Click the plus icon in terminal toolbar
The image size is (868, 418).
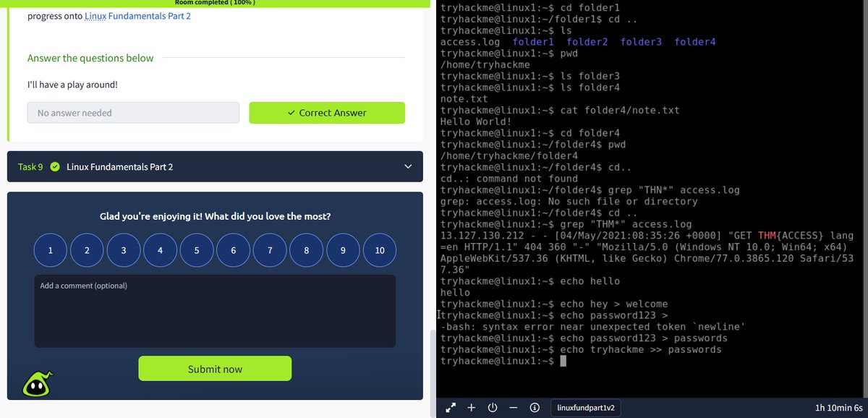point(471,408)
